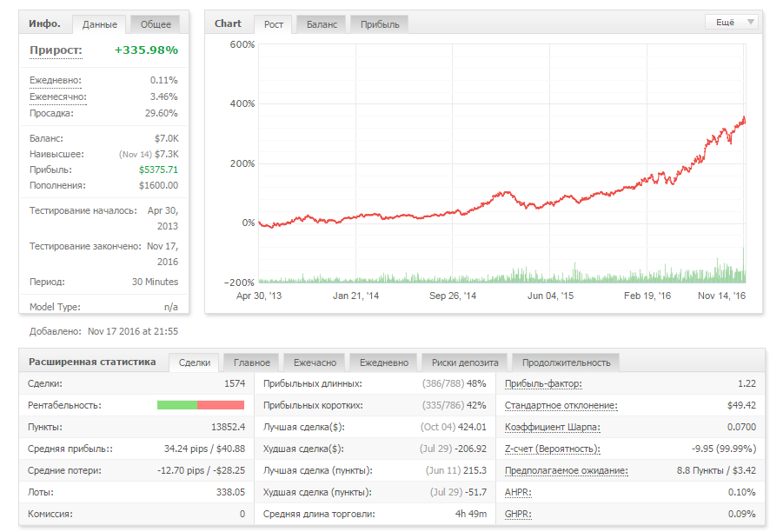Switch to the Общее tab
Image resolution: width=770 pixels, height=532 pixels.
point(156,24)
